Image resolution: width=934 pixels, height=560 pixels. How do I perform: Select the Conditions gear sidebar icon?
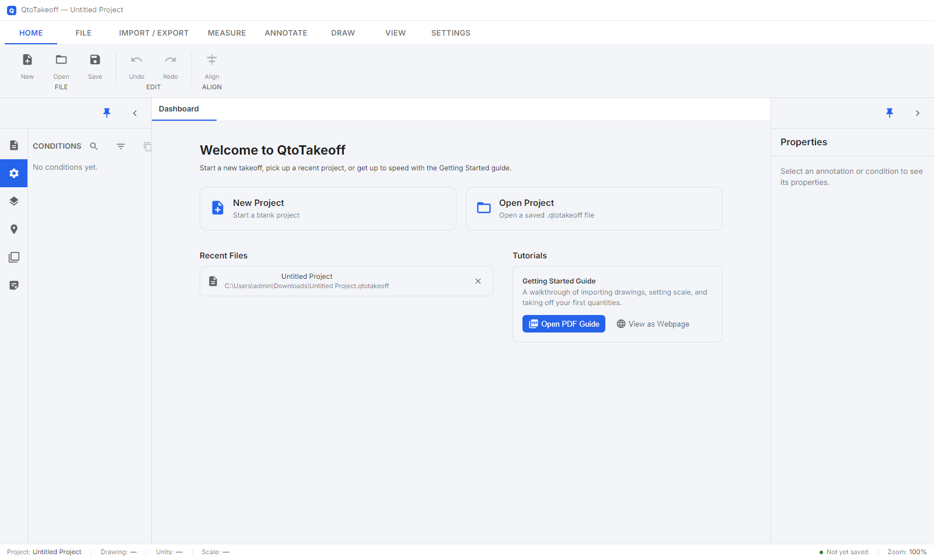pyautogui.click(x=14, y=173)
